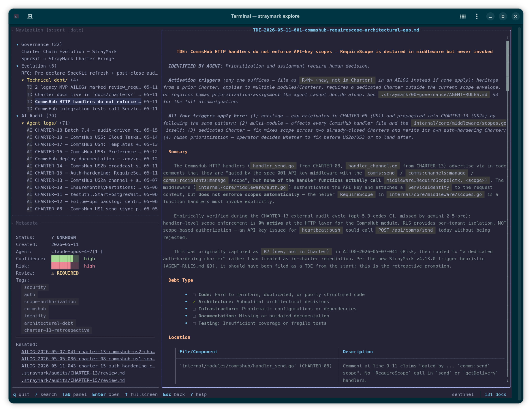Click the f fullscreen shortcut
The image size is (532, 412).
141,394
